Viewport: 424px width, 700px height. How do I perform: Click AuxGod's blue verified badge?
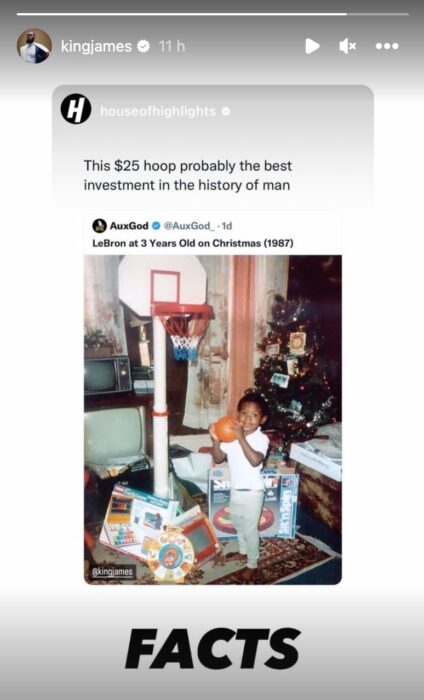coord(156,226)
